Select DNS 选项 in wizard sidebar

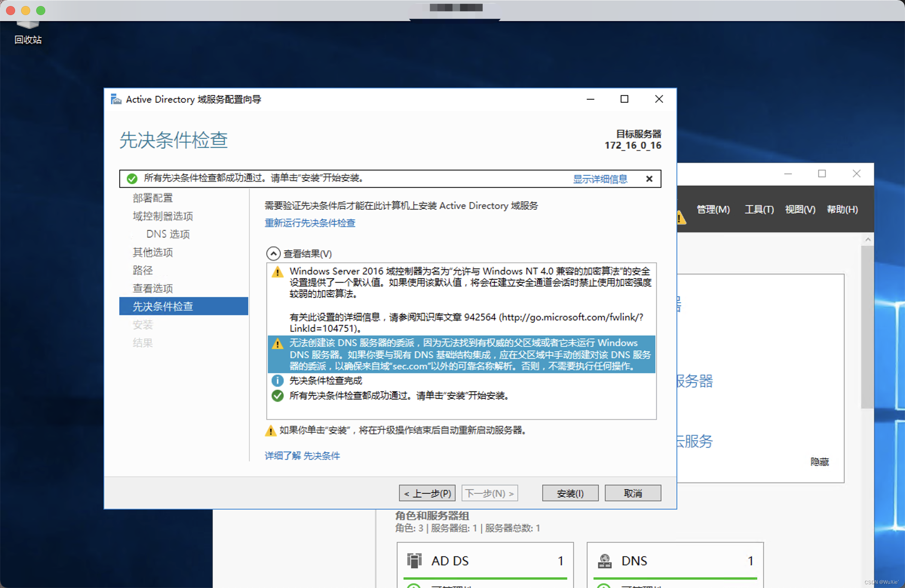click(168, 234)
